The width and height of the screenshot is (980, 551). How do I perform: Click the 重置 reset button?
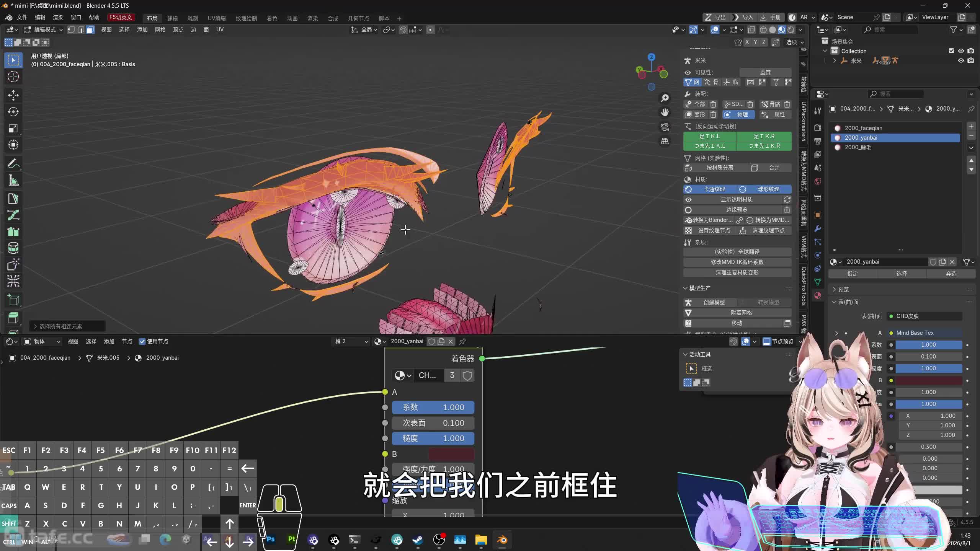pos(765,73)
